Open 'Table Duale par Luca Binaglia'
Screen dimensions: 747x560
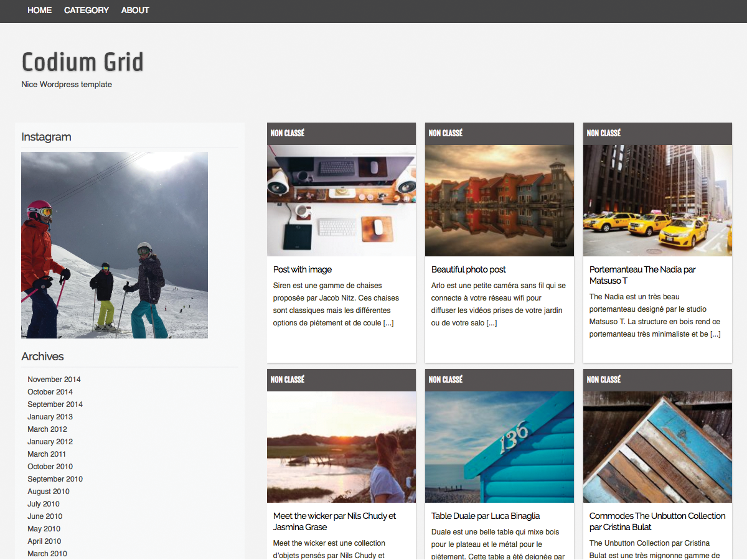(x=486, y=516)
